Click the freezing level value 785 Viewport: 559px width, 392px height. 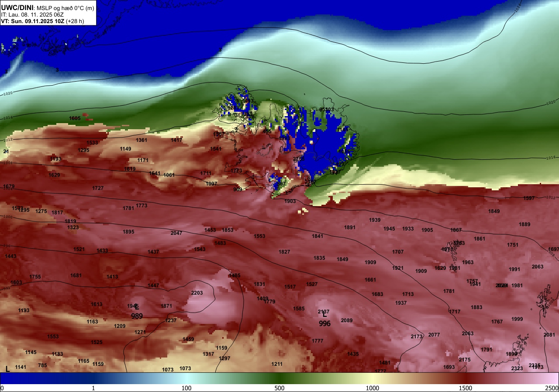(x=42, y=365)
